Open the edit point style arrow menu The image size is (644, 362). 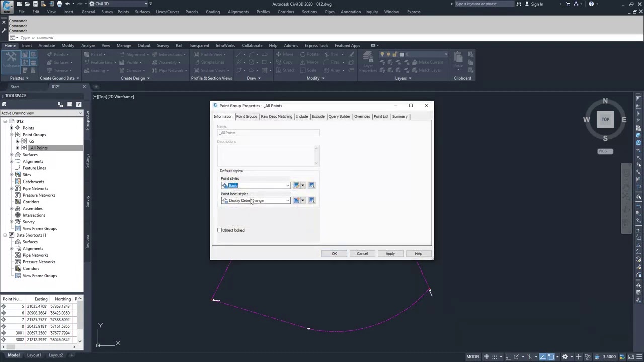click(x=303, y=185)
